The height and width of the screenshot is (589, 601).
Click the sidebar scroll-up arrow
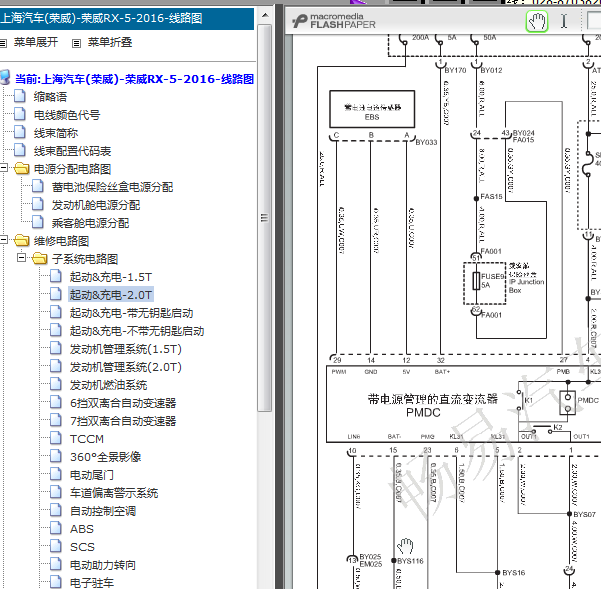(265, 16)
